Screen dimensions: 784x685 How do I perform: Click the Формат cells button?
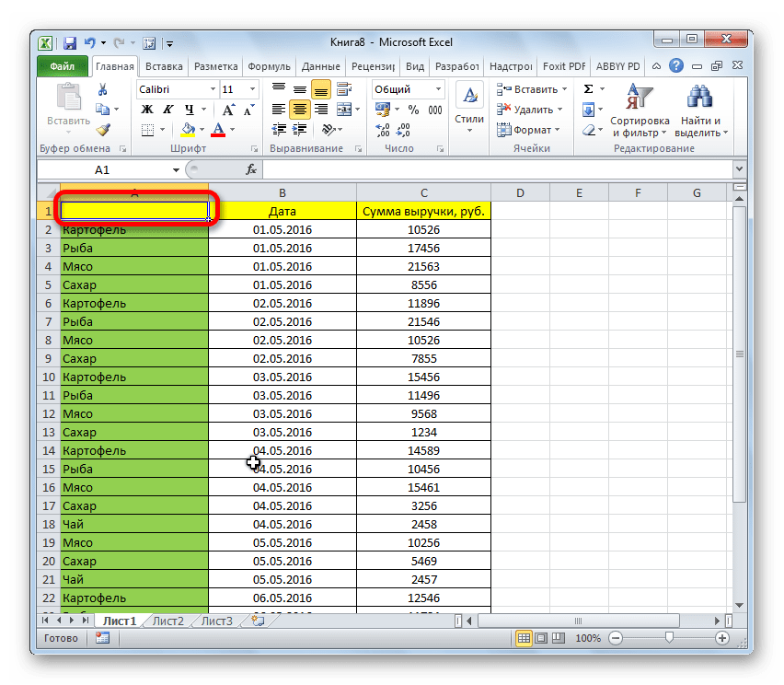528,130
